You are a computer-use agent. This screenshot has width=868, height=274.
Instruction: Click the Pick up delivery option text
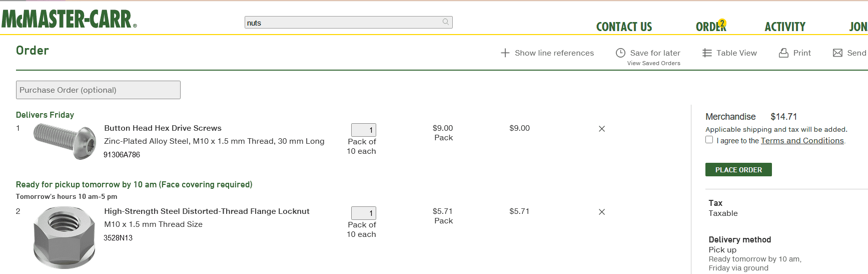722,249
